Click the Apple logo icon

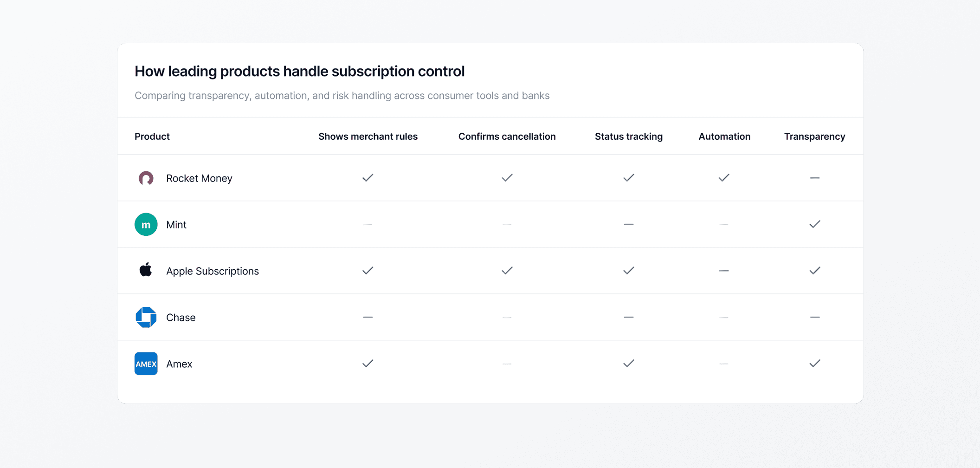point(146,270)
